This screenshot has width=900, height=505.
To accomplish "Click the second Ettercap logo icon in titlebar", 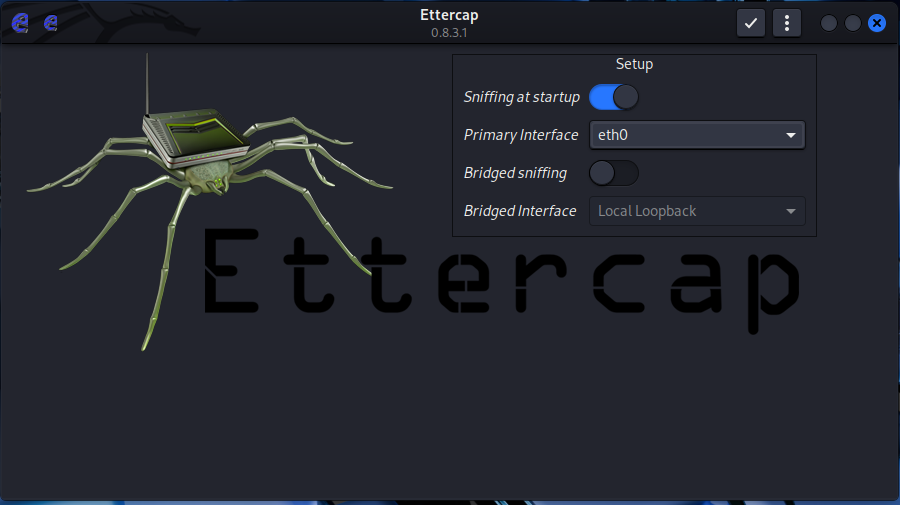I will pos(51,23).
